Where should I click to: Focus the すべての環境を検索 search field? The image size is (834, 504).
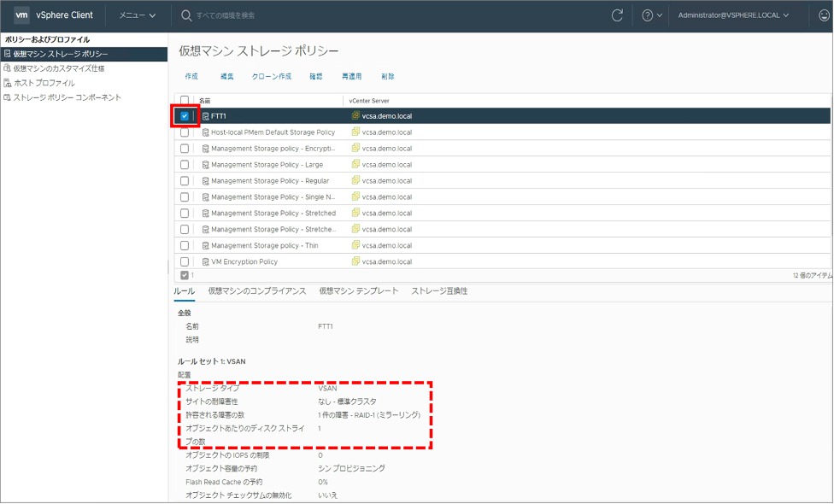click(226, 15)
